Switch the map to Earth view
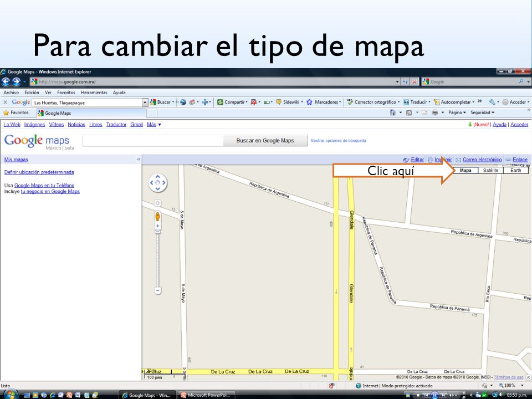 (516, 170)
